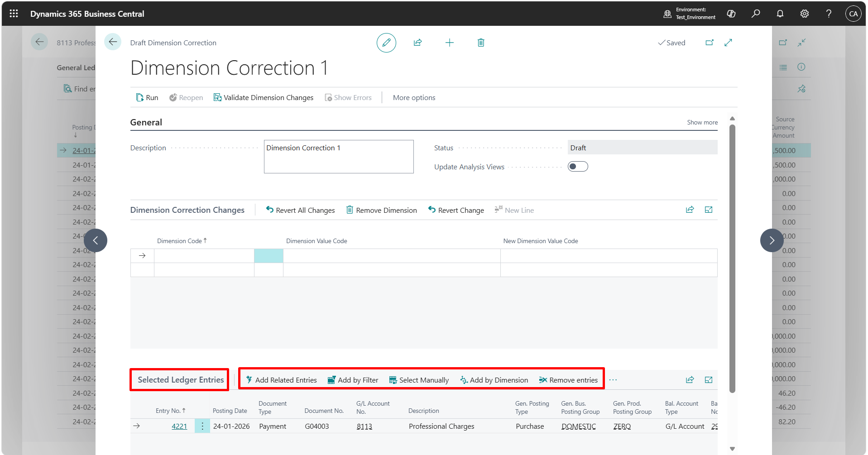The height and width of the screenshot is (455, 868).
Task: Open background page in new window
Action: click(x=783, y=43)
